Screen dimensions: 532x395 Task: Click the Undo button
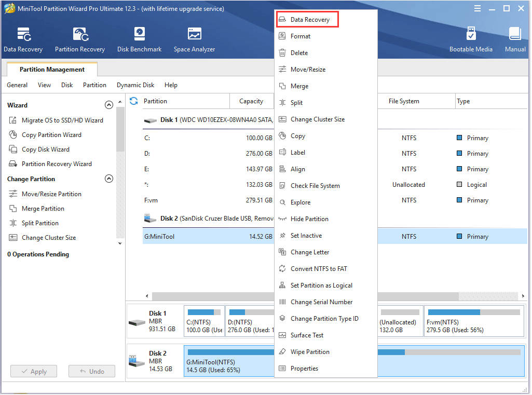92,371
